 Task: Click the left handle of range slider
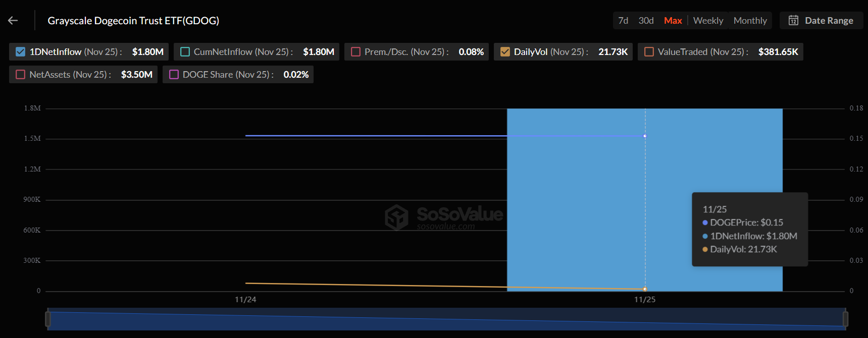(48, 319)
